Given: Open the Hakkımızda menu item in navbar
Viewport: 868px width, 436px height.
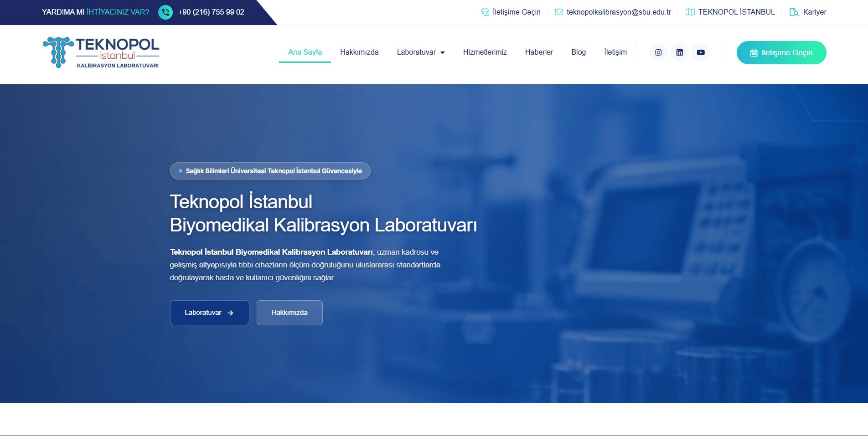Looking at the screenshot, I should point(359,52).
